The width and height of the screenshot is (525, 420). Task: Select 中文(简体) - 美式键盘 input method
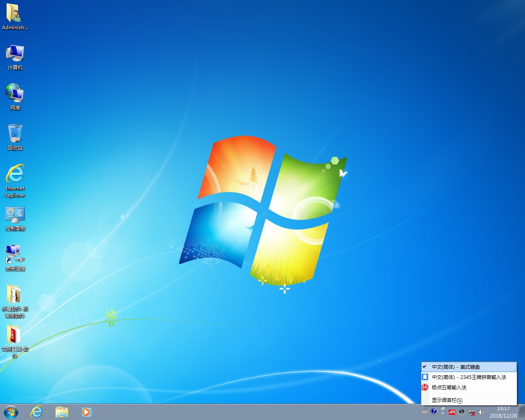coord(457,367)
